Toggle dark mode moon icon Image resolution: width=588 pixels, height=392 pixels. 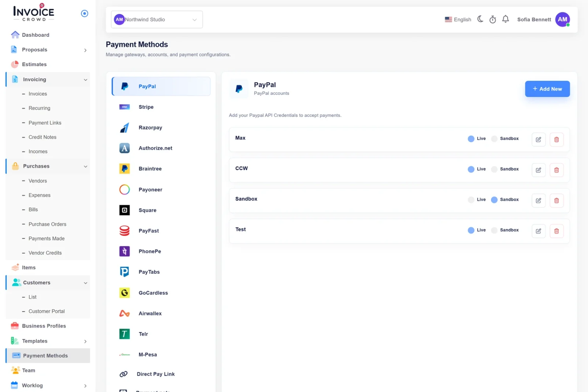pos(480,19)
